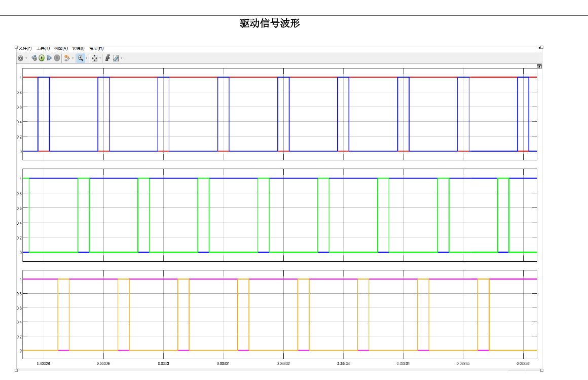Expand dropdown arrow beside configuration gear
588x380 pixels.
pos(26,58)
